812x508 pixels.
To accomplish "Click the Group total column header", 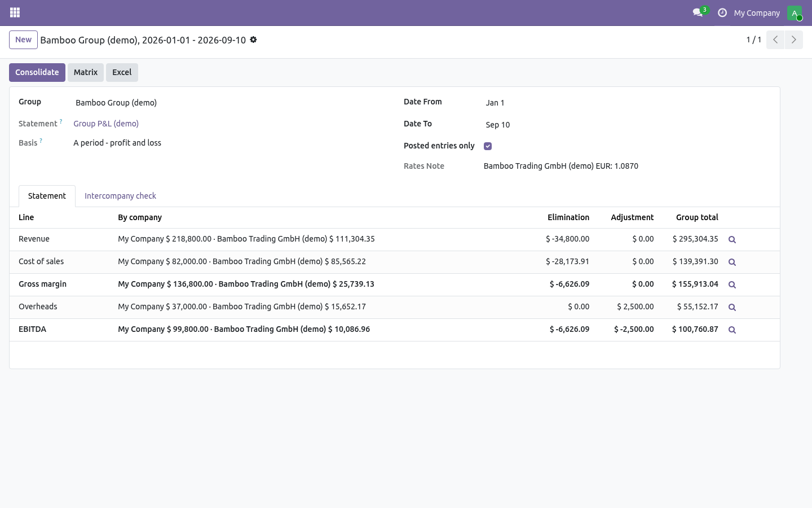I will pyautogui.click(x=697, y=217).
